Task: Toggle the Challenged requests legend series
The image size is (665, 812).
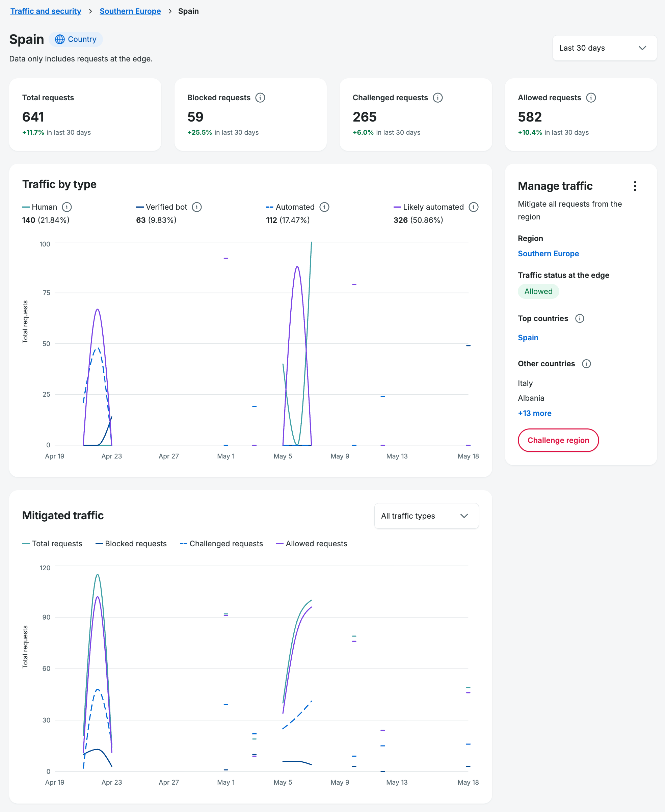Action: coord(221,543)
